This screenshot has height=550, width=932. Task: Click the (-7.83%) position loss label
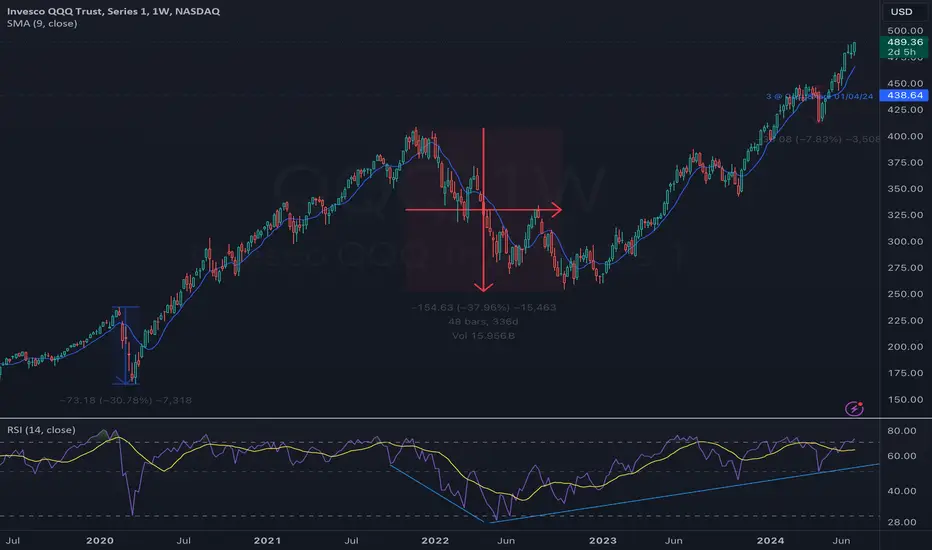pos(818,139)
